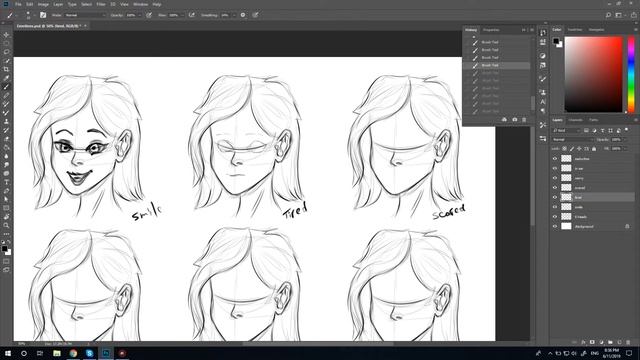
Task: Open the search icon at top right
Action: pos(608,15)
